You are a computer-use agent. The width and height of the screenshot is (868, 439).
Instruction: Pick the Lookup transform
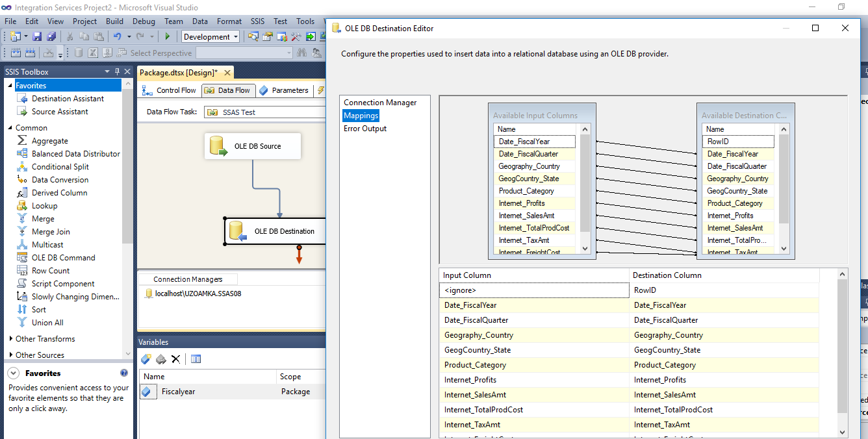click(x=44, y=206)
